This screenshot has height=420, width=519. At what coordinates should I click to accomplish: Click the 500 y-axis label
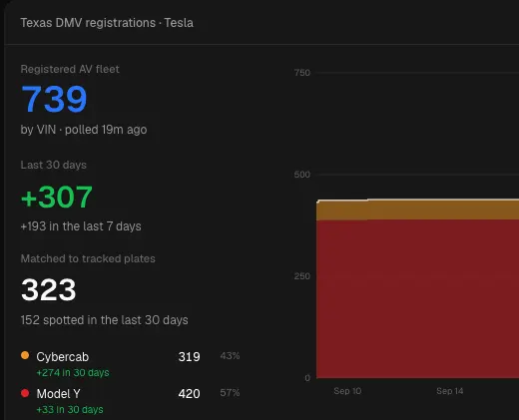click(302, 175)
